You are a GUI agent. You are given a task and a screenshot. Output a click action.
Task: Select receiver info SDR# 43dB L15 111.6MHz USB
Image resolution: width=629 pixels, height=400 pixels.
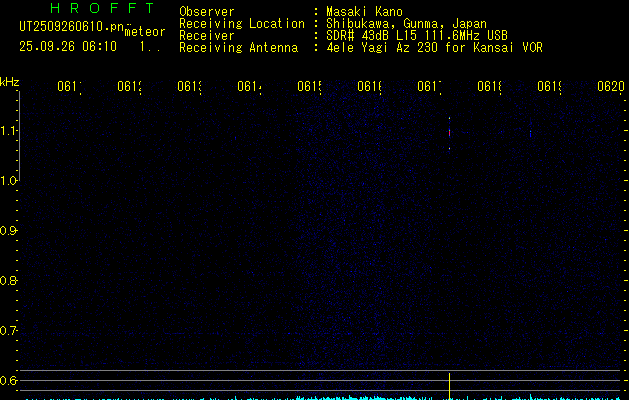pyautogui.click(x=417, y=35)
